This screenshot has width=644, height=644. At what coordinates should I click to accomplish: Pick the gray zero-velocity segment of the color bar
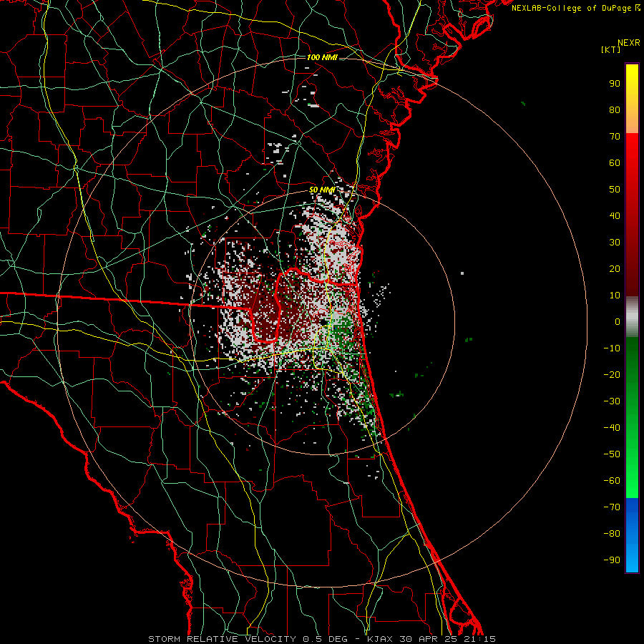tap(632, 317)
